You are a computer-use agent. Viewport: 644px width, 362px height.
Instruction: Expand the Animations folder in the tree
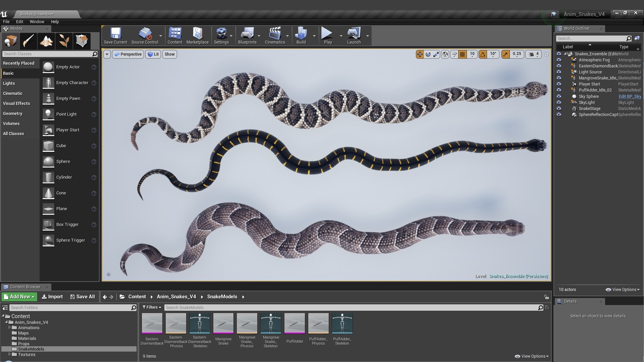point(10,328)
